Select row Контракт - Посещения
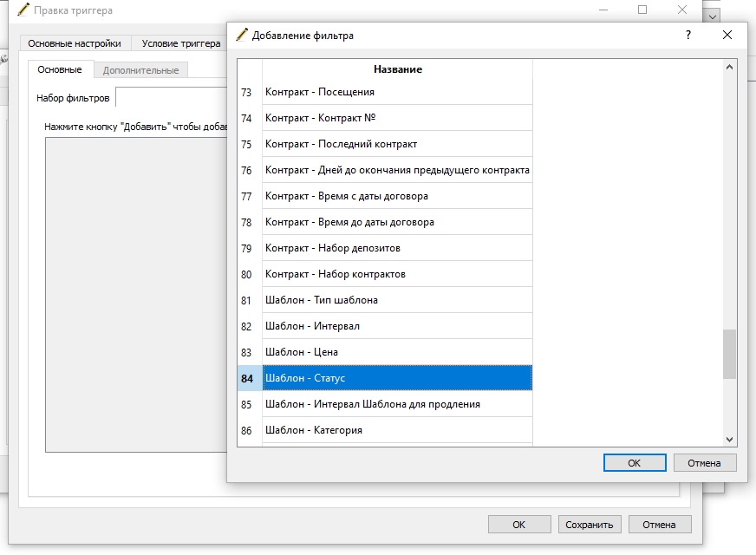This screenshot has width=756, height=555. [x=398, y=92]
